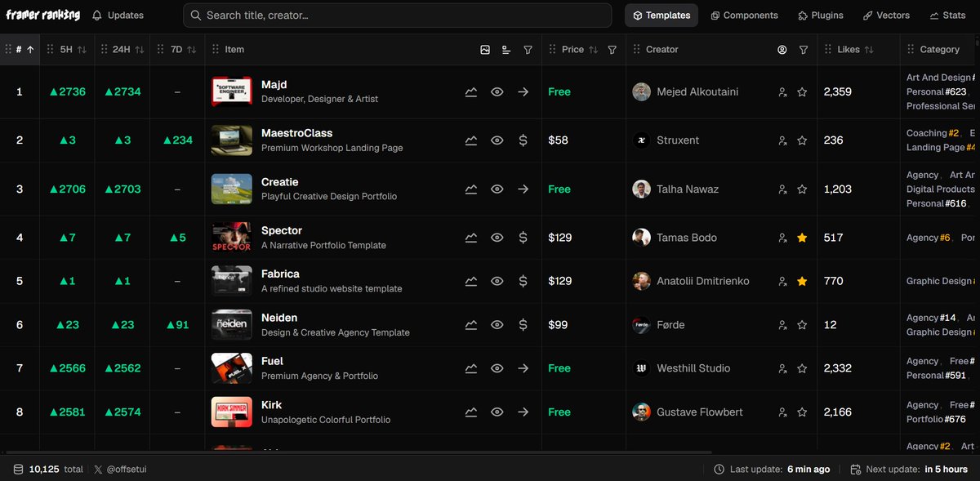Viewport: 980px width, 481px height.
Task: Show the trend chart for Kirk
Action: 471,412
